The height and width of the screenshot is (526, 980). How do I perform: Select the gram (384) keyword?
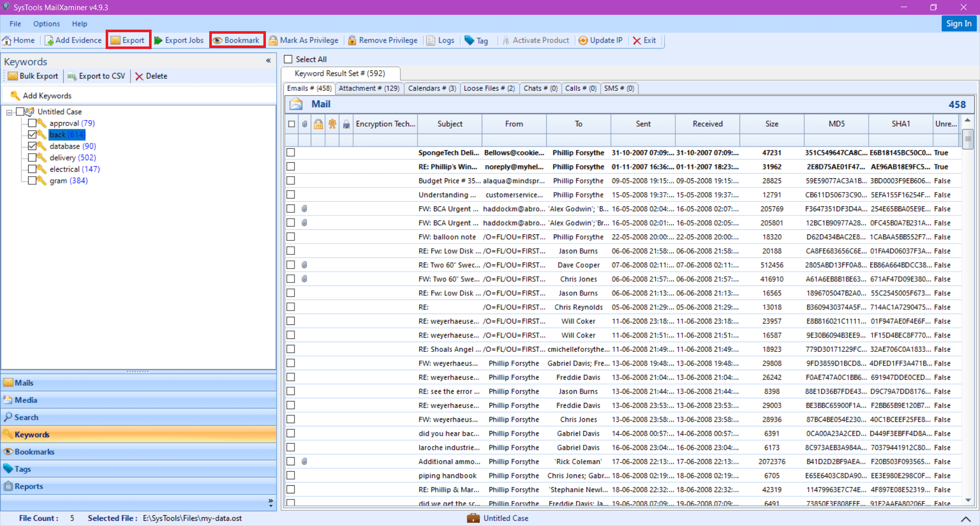tap(68, 181)
